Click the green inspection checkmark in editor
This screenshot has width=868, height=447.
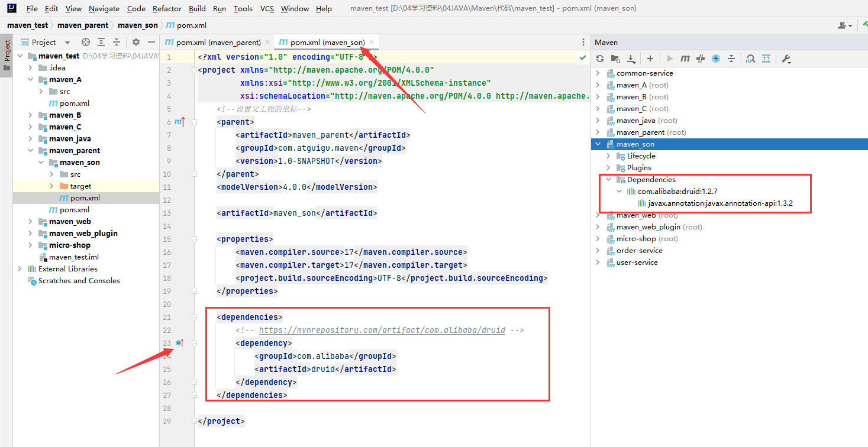[x=583, y=57]
